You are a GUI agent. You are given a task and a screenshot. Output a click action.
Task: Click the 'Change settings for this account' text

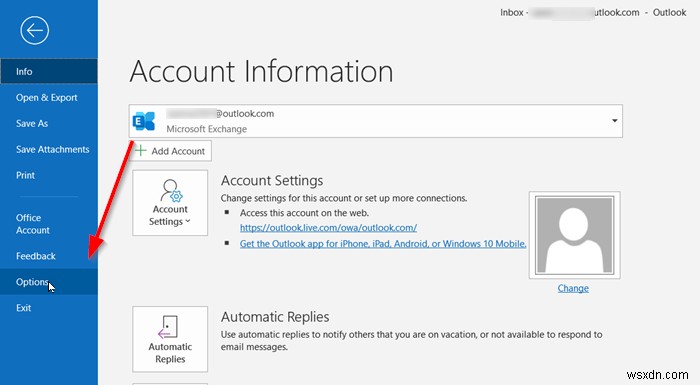(x=344, y=198)
